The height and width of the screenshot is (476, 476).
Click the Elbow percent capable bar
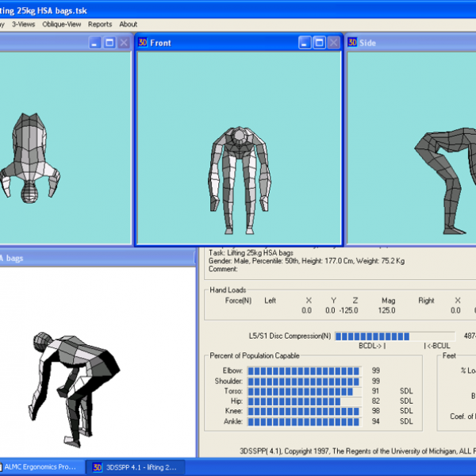coord(305,370)
